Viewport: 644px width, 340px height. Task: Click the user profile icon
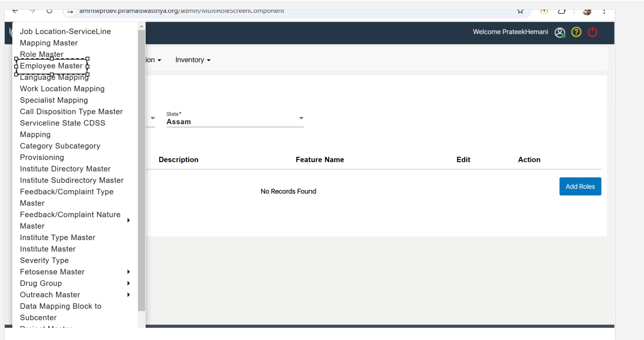[560, 32]
